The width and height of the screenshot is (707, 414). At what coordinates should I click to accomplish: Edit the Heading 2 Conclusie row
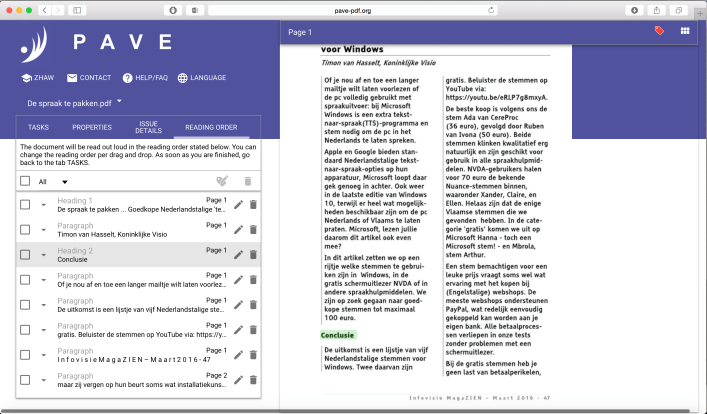coord(238,255)
